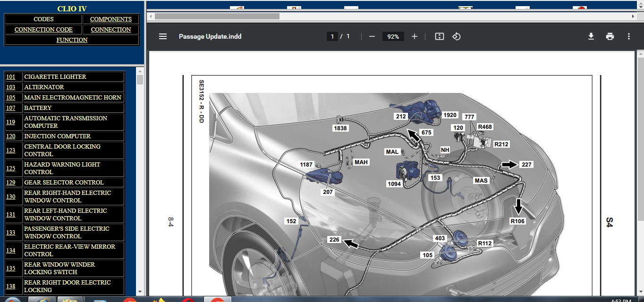Select the BATTERY row text
644x302 pixels.
coord(38,108)
